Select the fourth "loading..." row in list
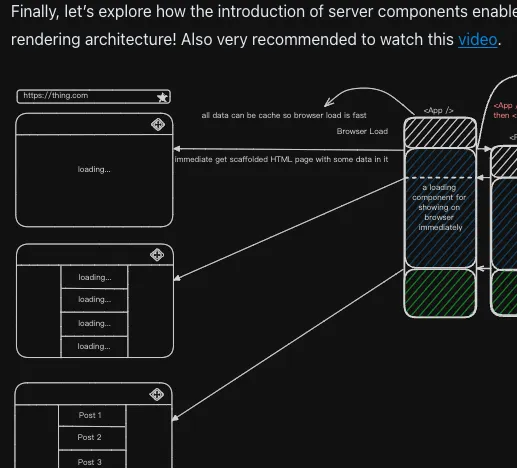Screen dimensions: 517x468 point(95,347)
